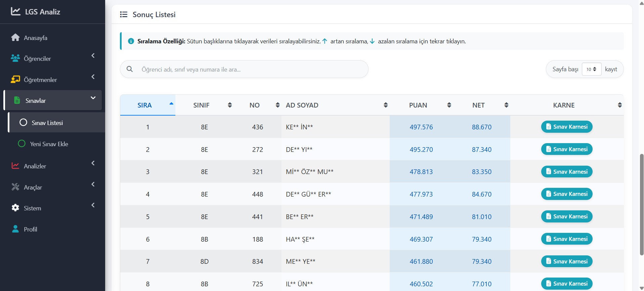
Task: Click the Öğrenciler group icon
Action: (x=15, y=58)
